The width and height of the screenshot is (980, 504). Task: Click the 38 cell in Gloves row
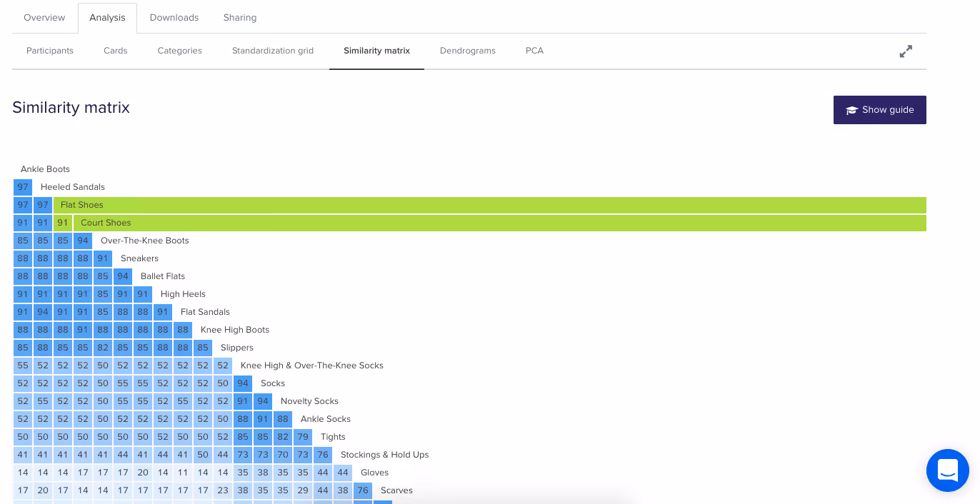tap(263, 473)
